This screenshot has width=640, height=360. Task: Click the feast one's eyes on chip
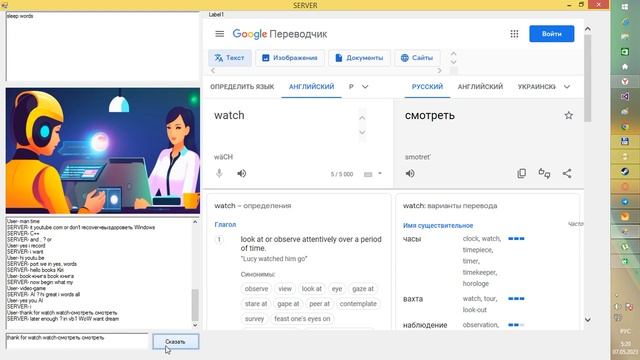pos(302,319)
